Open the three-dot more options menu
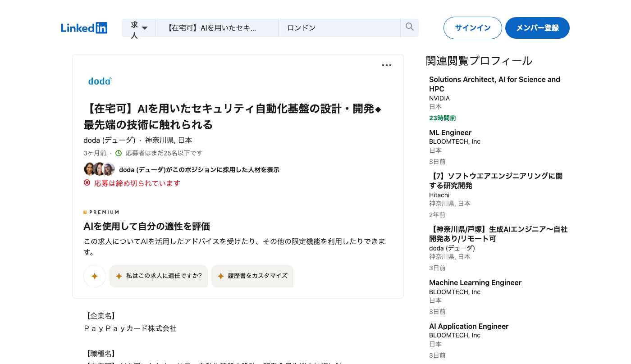631x364 pixels. coord(387,65)
